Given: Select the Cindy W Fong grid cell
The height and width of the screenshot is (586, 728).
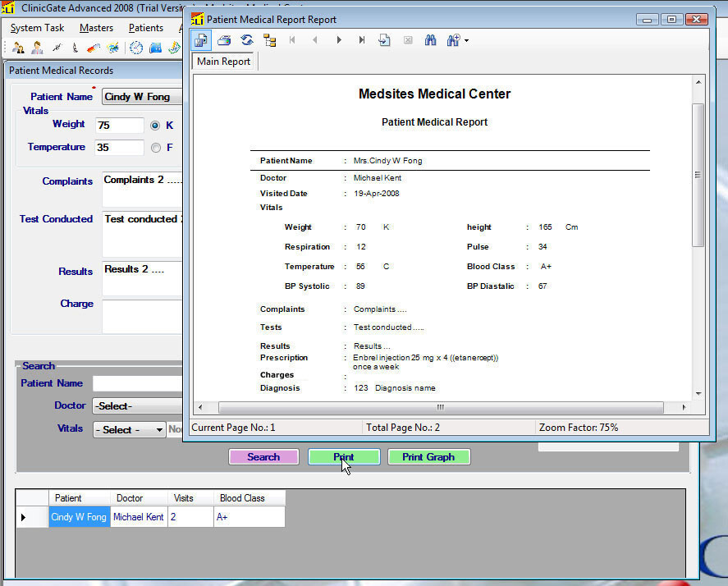Looking at the screenshot, I should point(80,517).
